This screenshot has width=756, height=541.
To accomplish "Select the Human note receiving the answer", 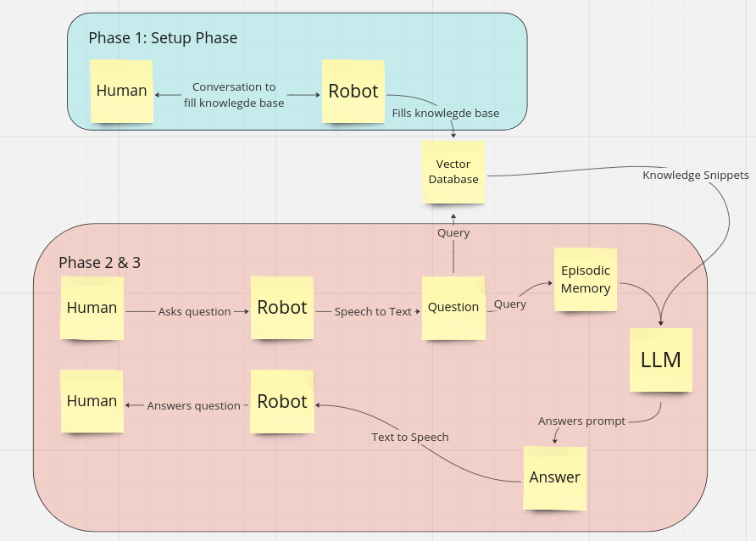I will click(x=92, y=402).
